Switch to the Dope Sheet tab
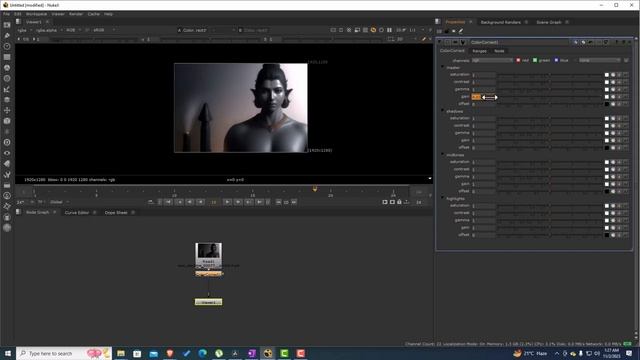 pyautogui.click(x=116, y=213)
